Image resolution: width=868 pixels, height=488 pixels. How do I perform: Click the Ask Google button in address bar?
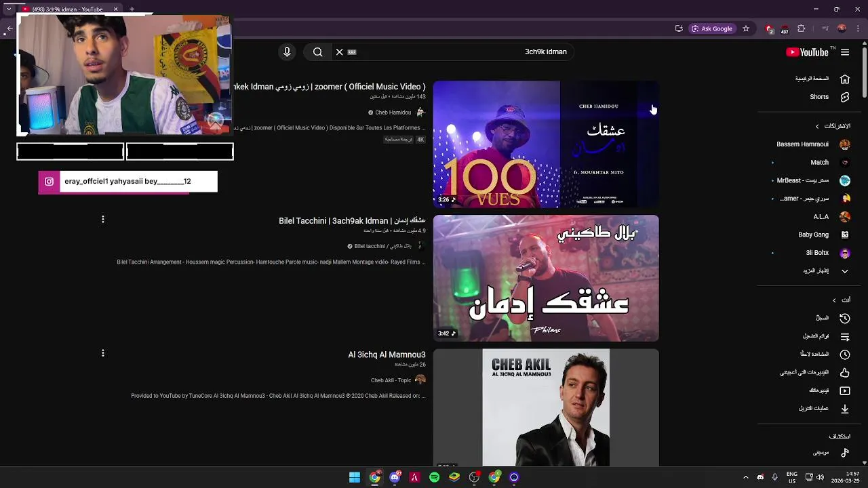click(x=712, y=28)
